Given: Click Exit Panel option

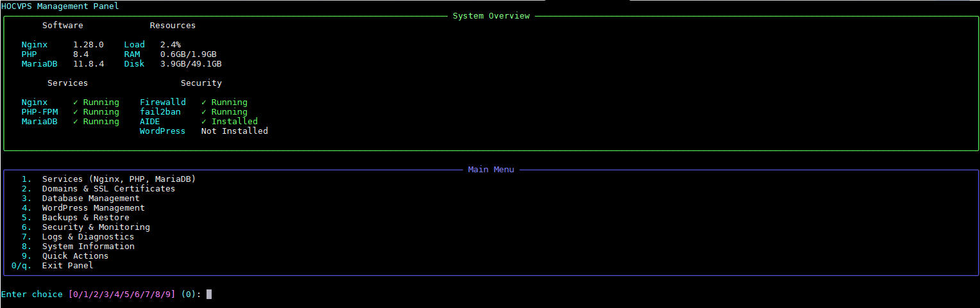Looking at the screenshot, I should 67,266.
